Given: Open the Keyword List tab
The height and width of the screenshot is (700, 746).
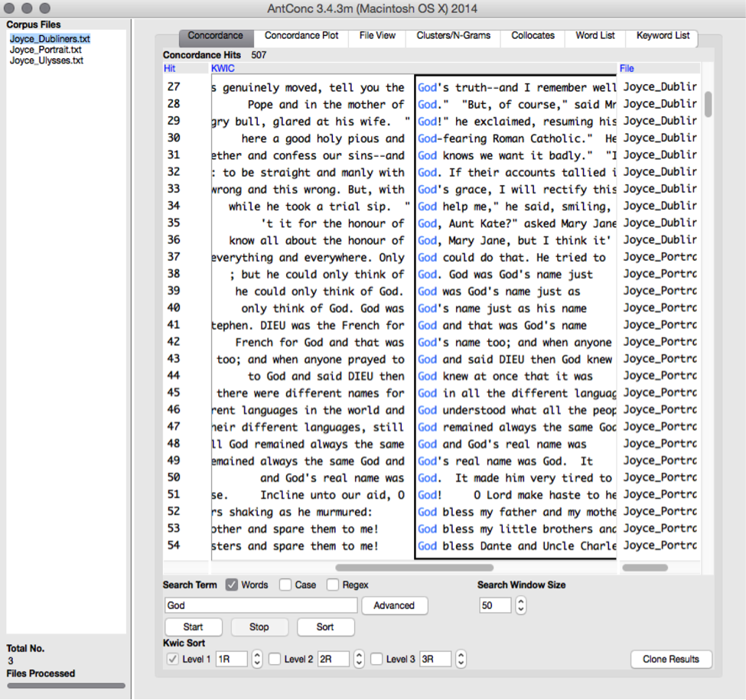Looking at the screenshot, I should pos(662,36).
